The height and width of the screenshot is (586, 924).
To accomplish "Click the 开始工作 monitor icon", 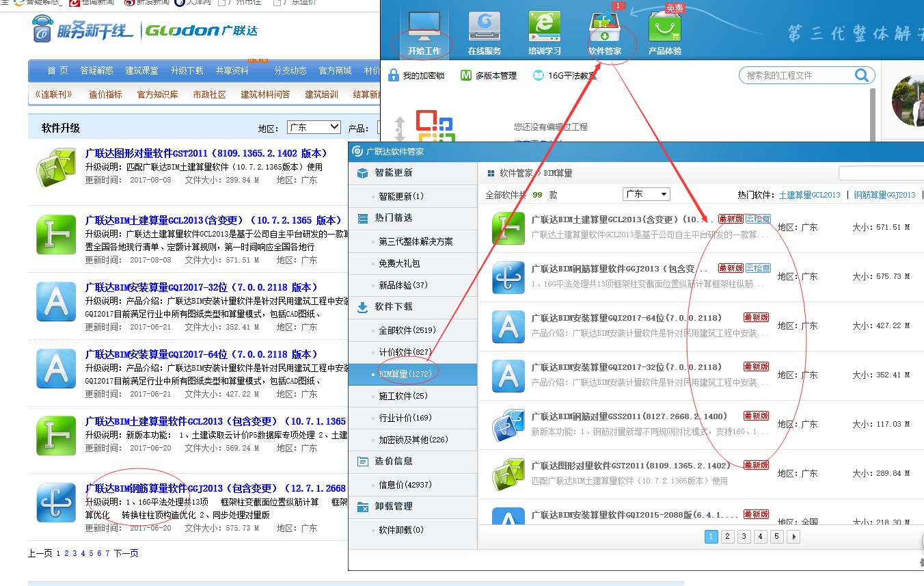I will pyautogui.click(x=424, y=27).
